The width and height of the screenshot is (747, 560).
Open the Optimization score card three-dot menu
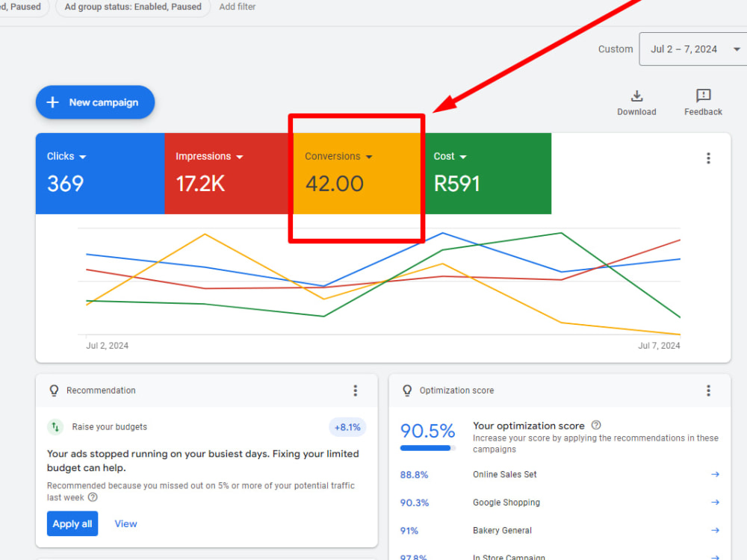point(708,391)
